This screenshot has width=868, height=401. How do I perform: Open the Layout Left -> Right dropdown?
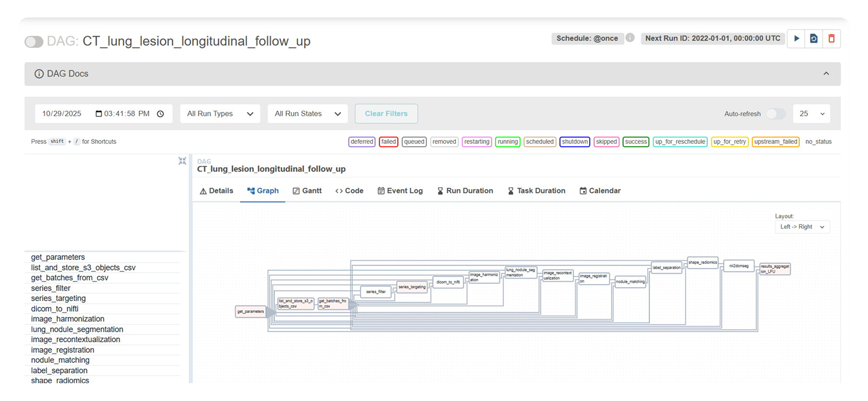(802, 227)
